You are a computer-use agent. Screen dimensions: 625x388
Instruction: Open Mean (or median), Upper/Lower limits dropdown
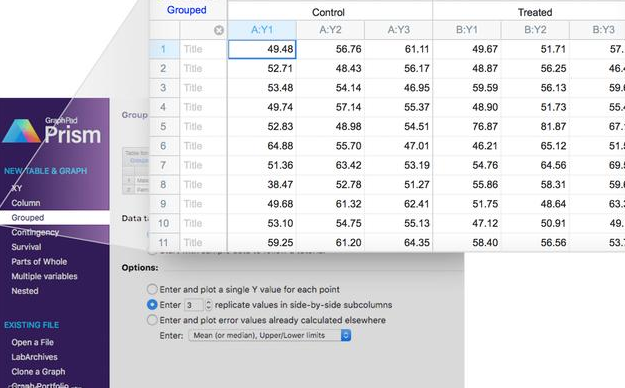[269, 335]
